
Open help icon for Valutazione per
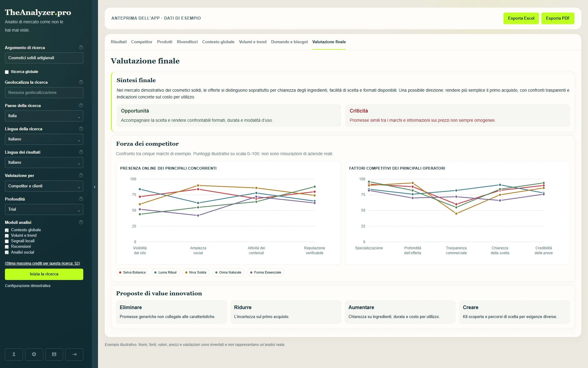[x=81, y=175]
